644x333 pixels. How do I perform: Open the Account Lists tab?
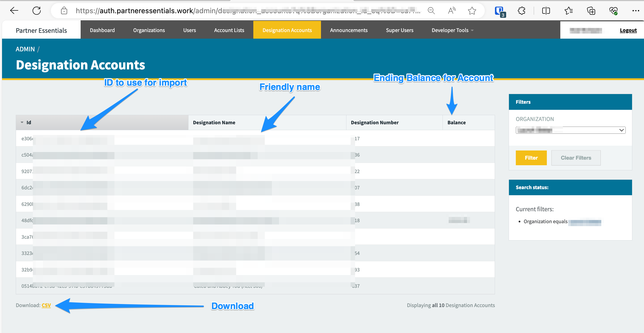click(229, 30)
